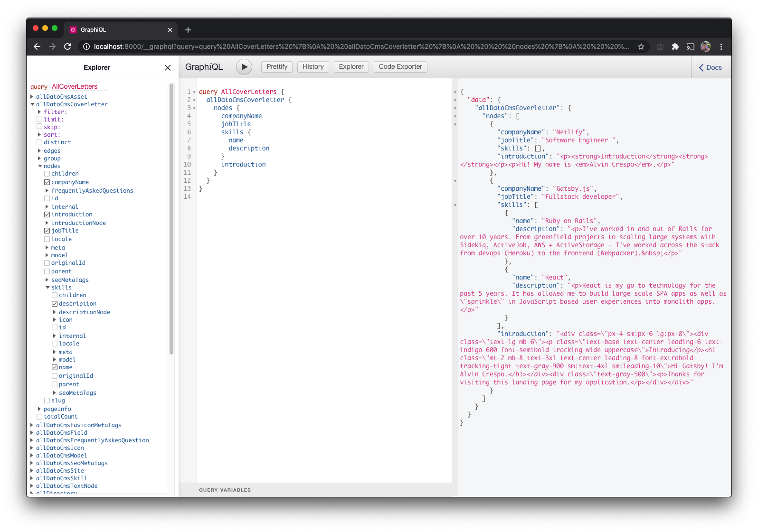Collapse the skills field in Explorer

(47, 288)
